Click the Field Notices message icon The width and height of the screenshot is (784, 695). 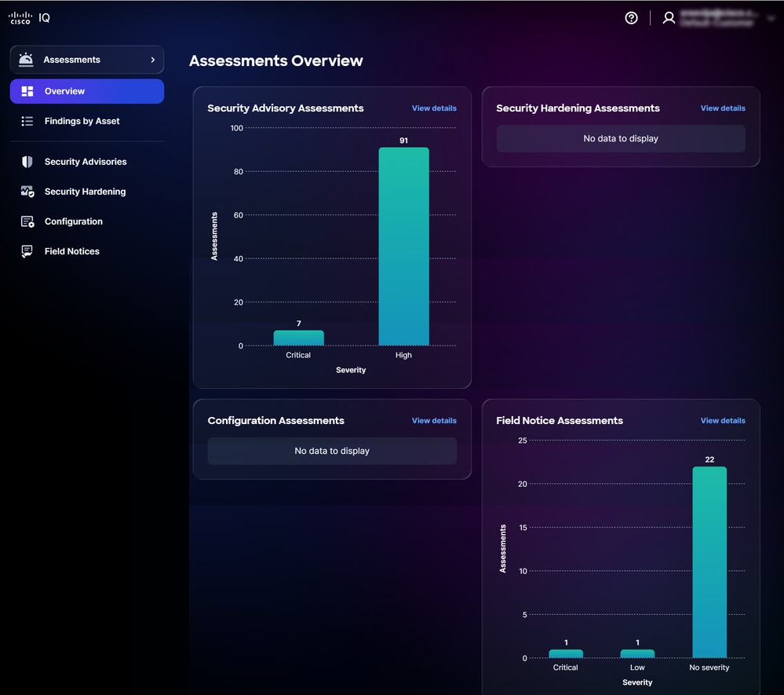[27, 251]
